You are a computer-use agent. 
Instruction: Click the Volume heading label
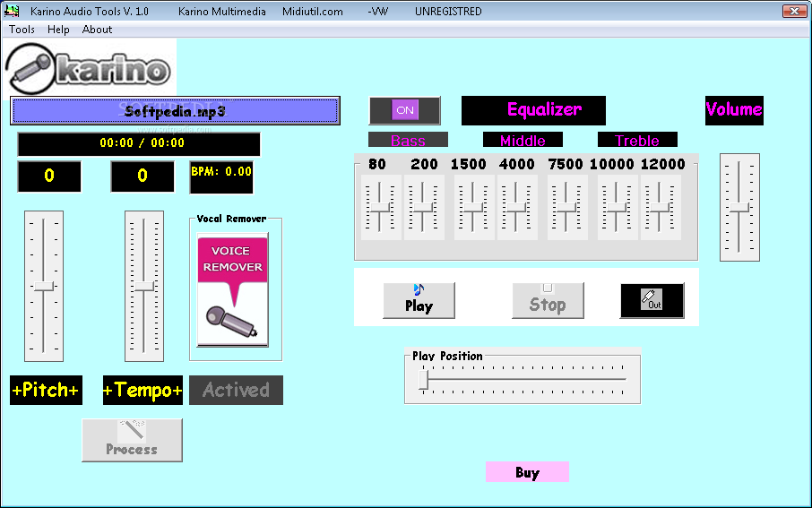coord(734,110)
